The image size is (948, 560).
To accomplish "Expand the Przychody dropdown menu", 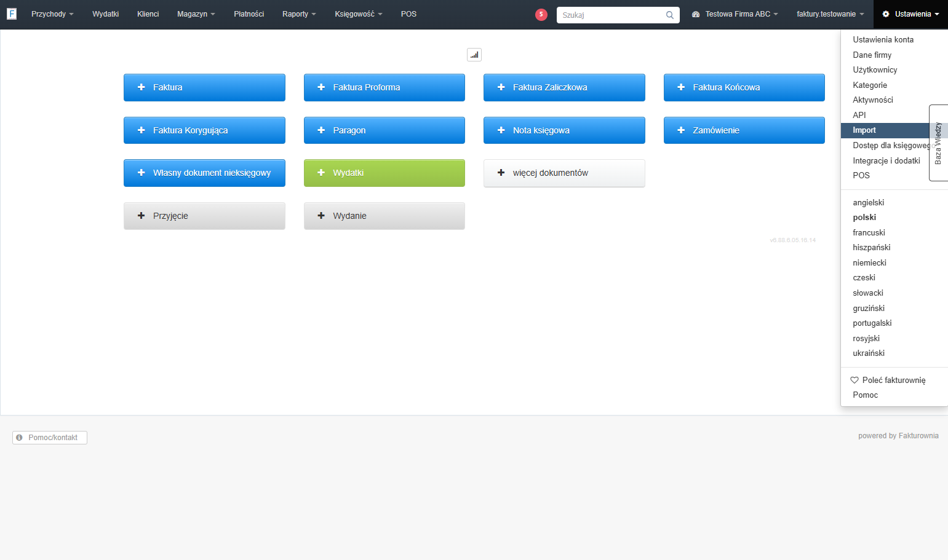I will (x=52, y=14).
